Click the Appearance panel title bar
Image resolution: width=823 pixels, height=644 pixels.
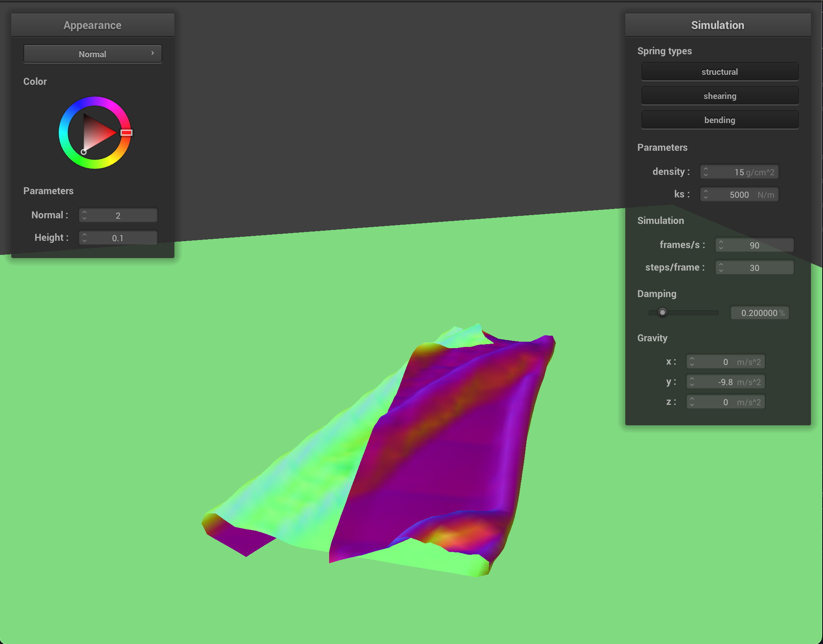pos(92,25)
